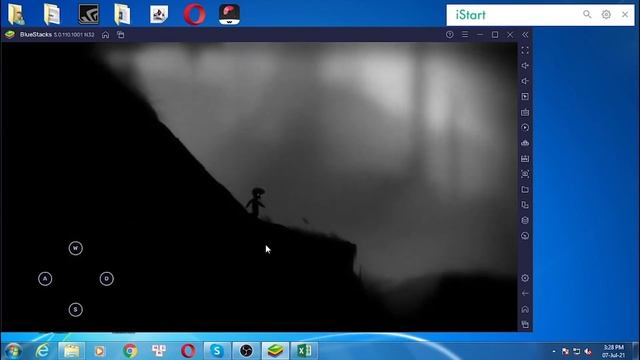This screenshot has width=640, height=360.
Task: Tap the D on-screen control key
Action: point(107,279)
